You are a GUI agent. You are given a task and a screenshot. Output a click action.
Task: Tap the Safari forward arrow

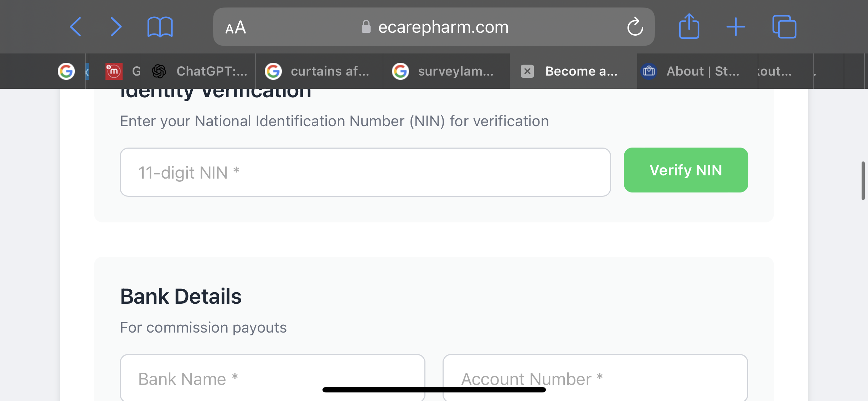(x=116, y=27)
